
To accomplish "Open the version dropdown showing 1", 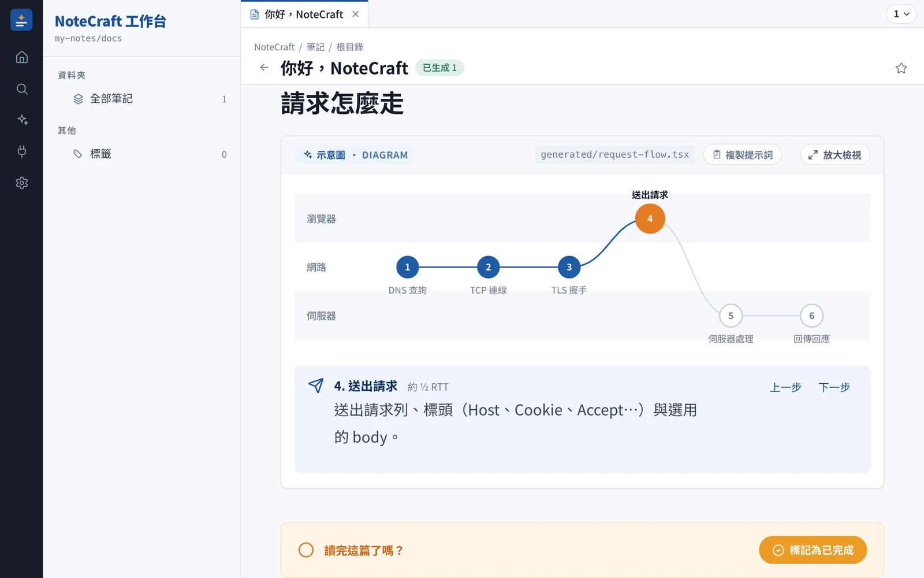I will [x=901, y=14].
